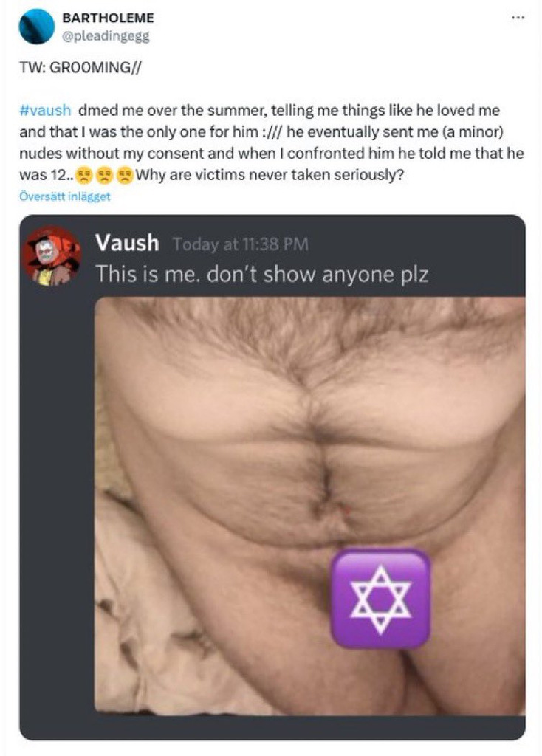Open the three-dot more options menu
Image resolution: width=542 pixels, height=756 pixels.
click(x=518, y=18)
